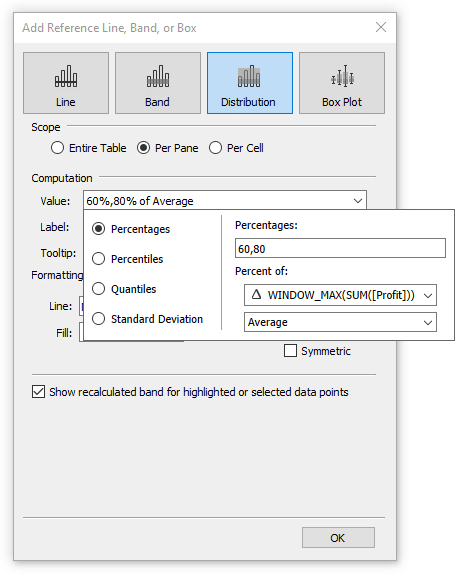The height and width of the screenshot is (577, 461).
Task: Uncheck Show recalculated band checkbox
Action: pos(38,392)
